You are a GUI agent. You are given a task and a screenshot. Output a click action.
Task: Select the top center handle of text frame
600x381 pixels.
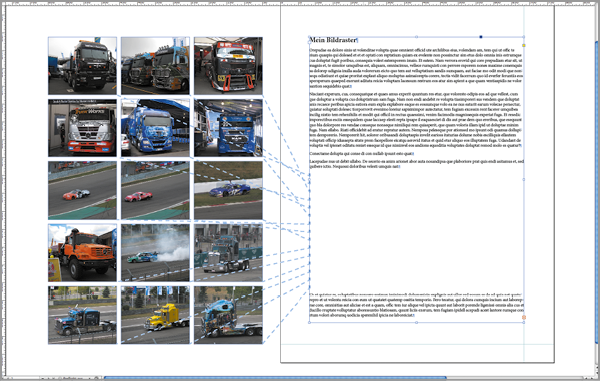pos(416,37)
